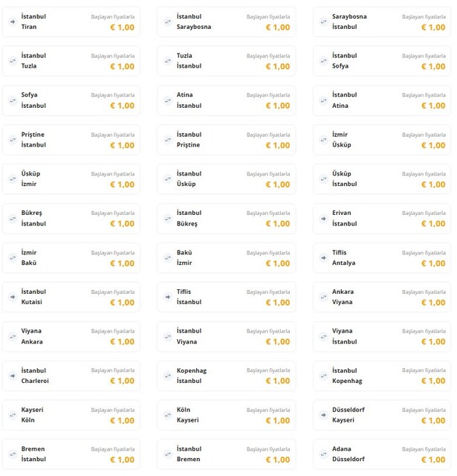Choose the İstanbul to Bükreş route

(227, 219)
